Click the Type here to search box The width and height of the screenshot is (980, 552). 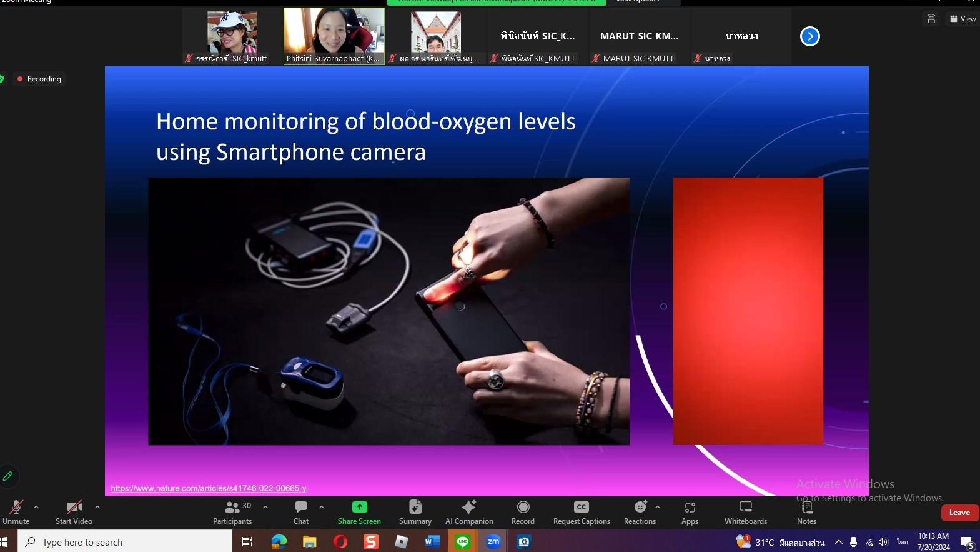coord(125,542)
